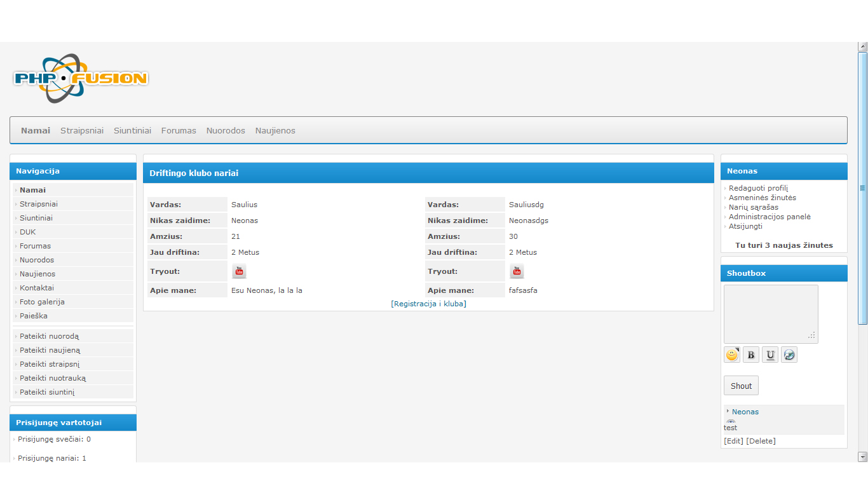Open Sauliusdg's YouTube tryout video icon
Screen dimensions: 868x488
(x=517, y=271)
